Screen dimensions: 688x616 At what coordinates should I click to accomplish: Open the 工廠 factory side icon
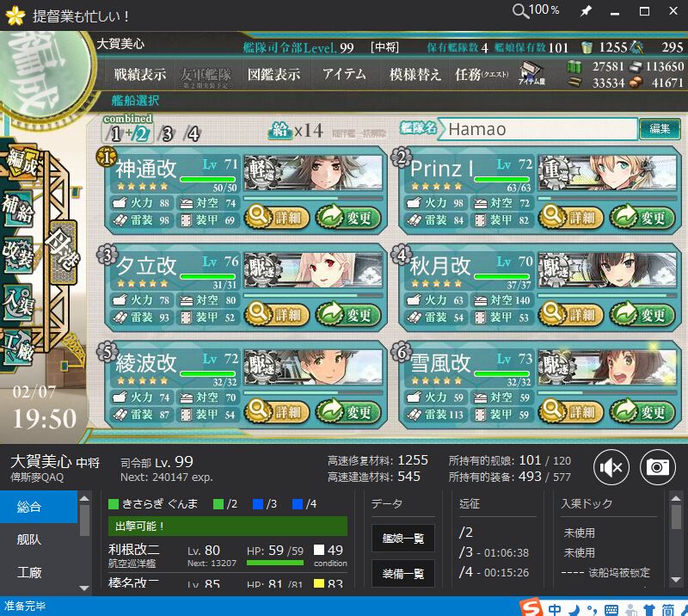point(17,347)
